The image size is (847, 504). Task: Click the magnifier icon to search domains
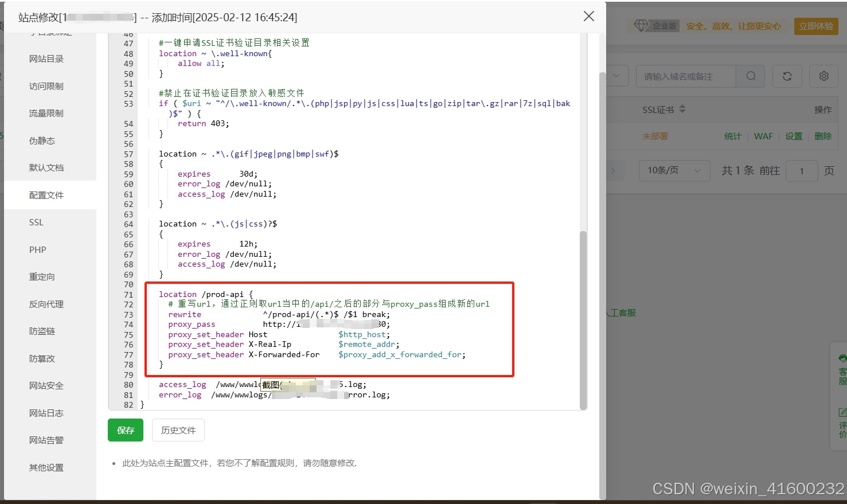(750, 75)
